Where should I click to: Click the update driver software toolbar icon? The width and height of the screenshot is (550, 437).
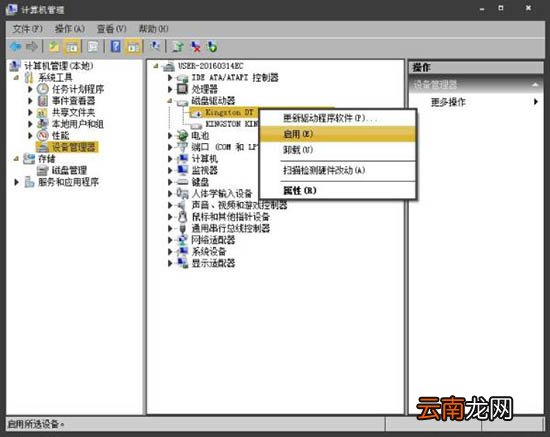[x=178, y=46]
